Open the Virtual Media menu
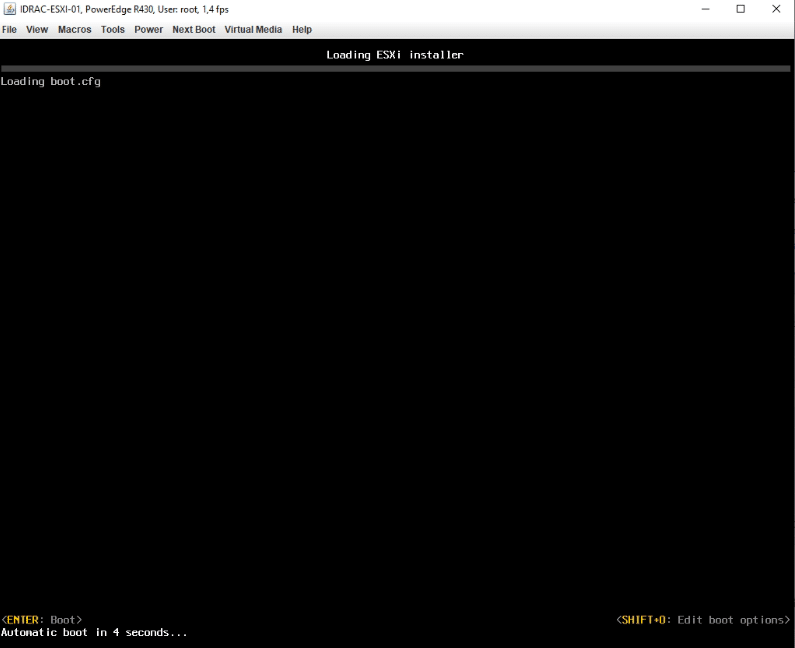Screen dimensions: 795x648 coord(253,30)
